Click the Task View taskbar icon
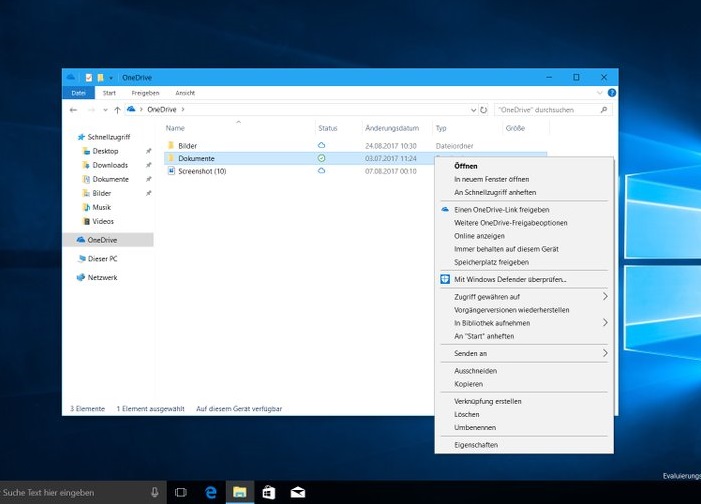Viewport: 701px width, 504px height. [181, 492]
